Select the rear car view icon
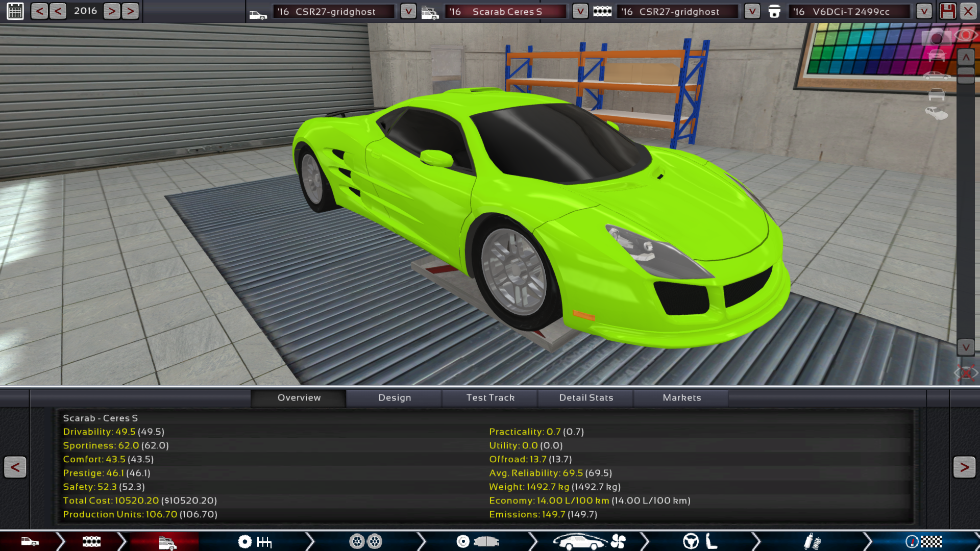980x551 pixels. point(937,95)
